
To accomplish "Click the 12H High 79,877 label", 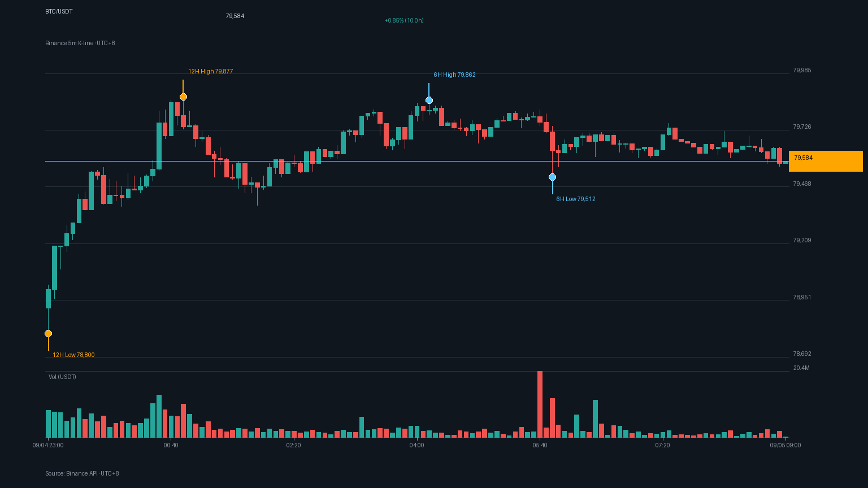I will pos(211,71).
